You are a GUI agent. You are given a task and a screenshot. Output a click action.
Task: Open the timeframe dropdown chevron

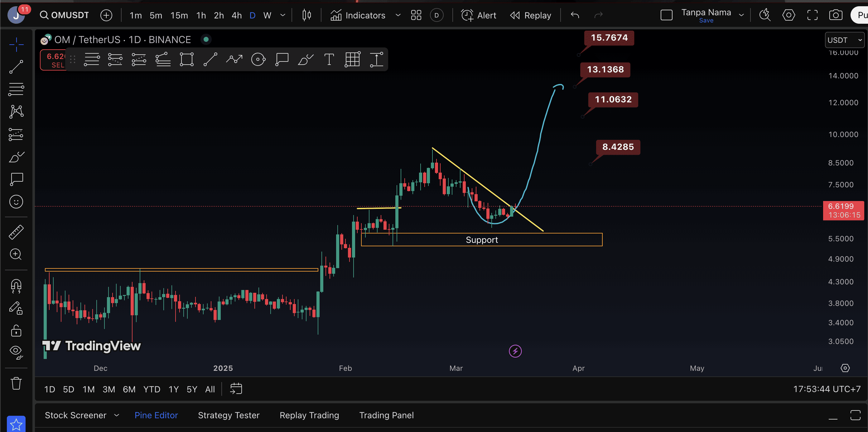(283, 15)
